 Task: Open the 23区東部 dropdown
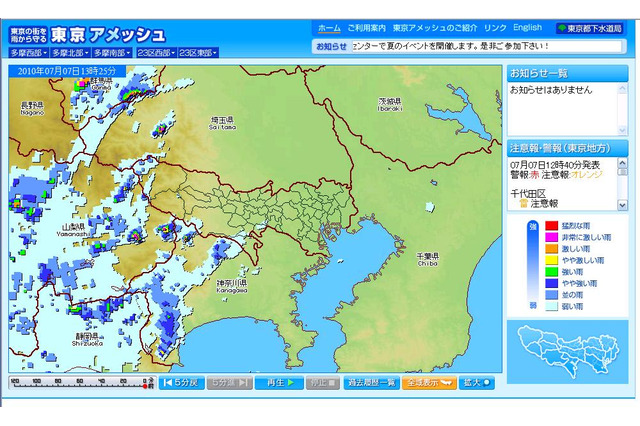tap(198, 53)
